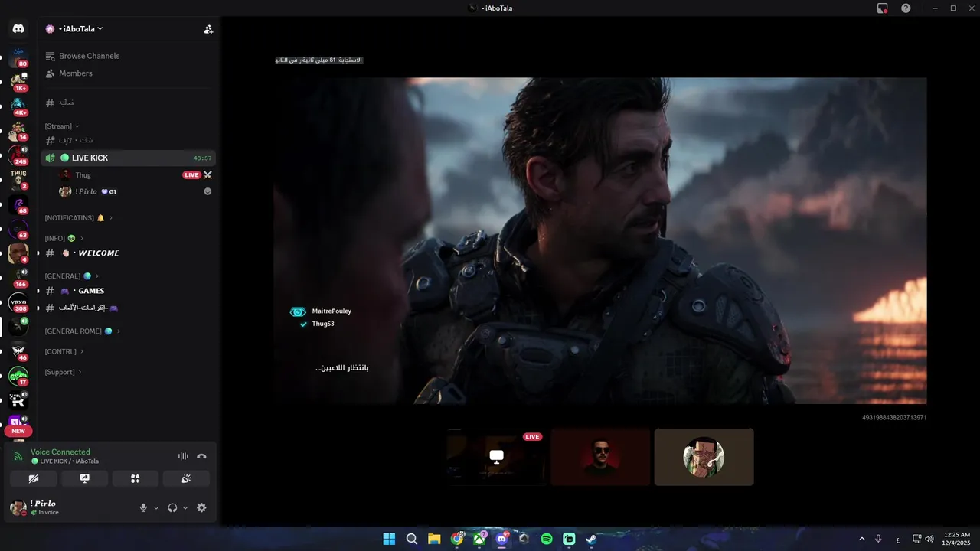Expand the [GENERAL] category
This screenshot has width=980, height=551.
pyautogui.click(x=72, y=276)
